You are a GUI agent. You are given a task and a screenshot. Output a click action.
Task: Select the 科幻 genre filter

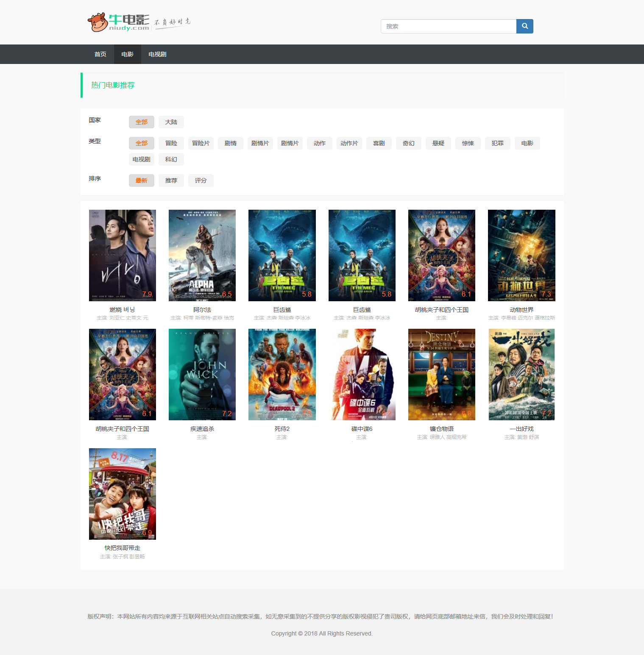[171, 159]
